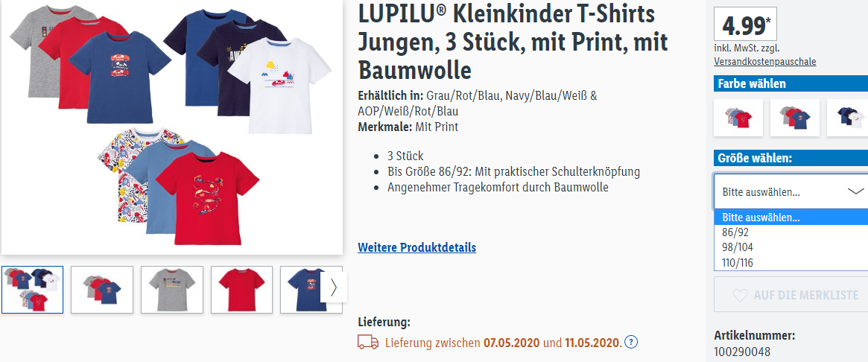
Task: Open the Weitere Produktdetails link
Action: tap(416, 247)
